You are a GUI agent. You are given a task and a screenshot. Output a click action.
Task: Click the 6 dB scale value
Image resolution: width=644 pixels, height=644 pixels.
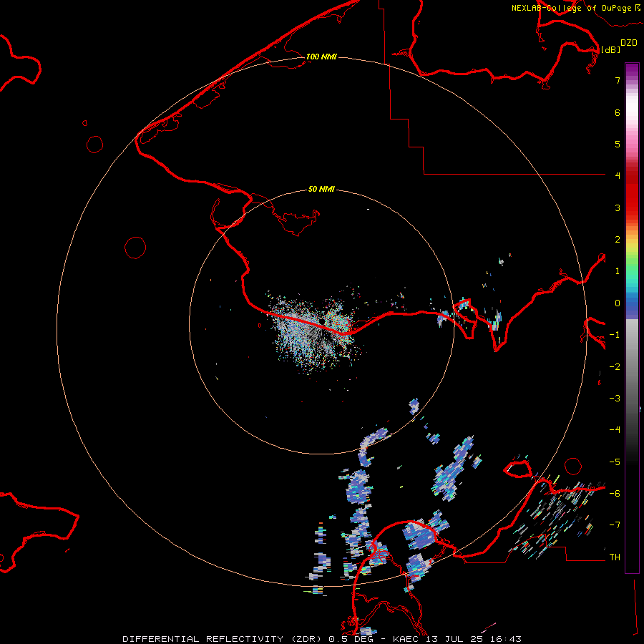(618, 112)
